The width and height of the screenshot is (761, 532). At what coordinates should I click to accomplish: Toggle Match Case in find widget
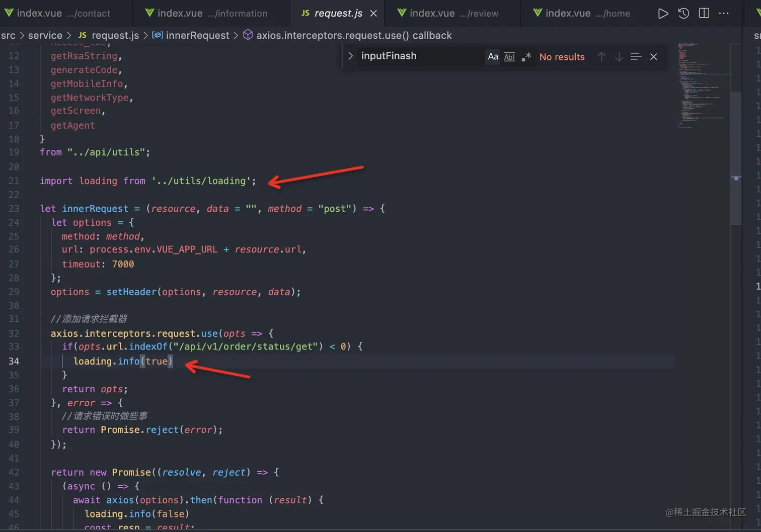(x=493, y=57)
